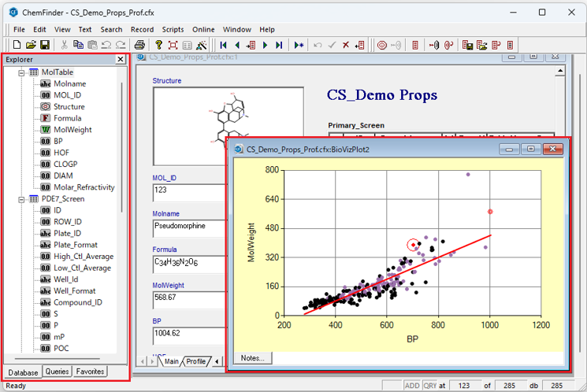Switch to the Profile form tab
The image size is (587, 392).
[195, 361]
